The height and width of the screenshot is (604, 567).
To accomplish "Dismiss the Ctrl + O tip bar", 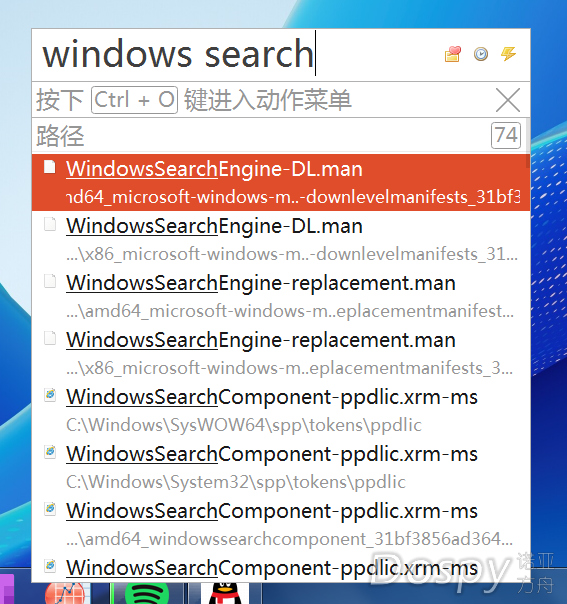I will pos(508,100).
